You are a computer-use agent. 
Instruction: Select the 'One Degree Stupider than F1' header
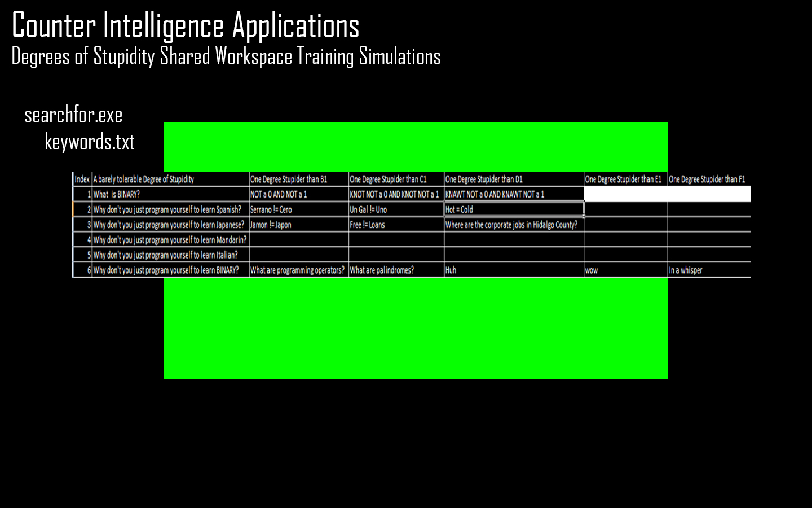coord(708,179)
